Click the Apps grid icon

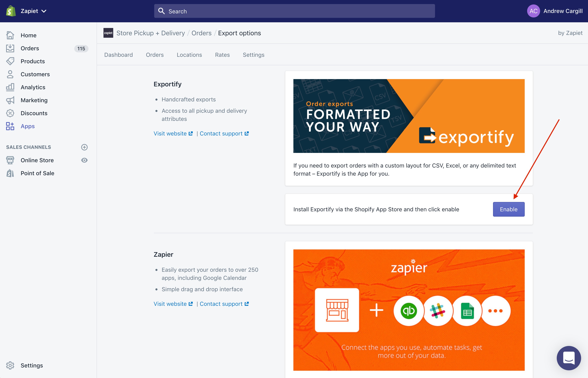tap(10, 126)
